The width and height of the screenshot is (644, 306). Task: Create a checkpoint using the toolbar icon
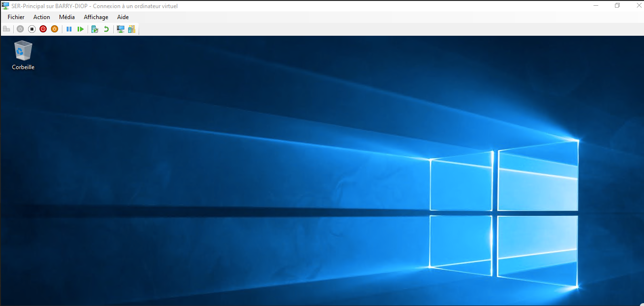click(95, 29)
